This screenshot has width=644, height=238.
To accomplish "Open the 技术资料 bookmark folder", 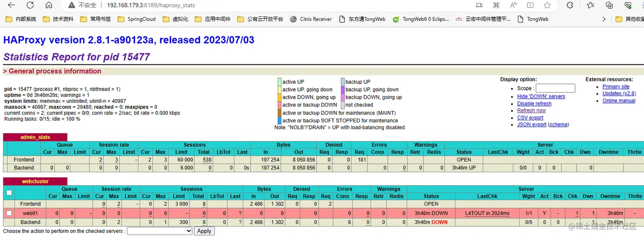I will tap(58, 19).
